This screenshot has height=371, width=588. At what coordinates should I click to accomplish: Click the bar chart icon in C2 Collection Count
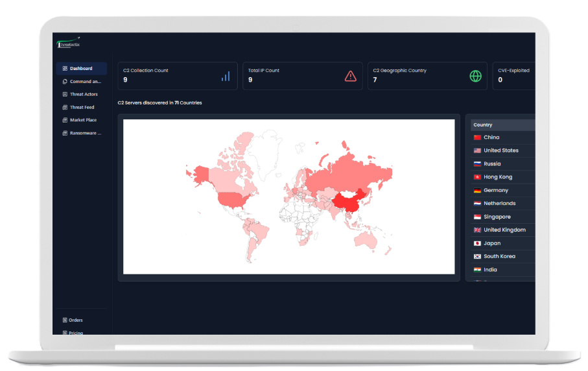[x=226, y=77]
